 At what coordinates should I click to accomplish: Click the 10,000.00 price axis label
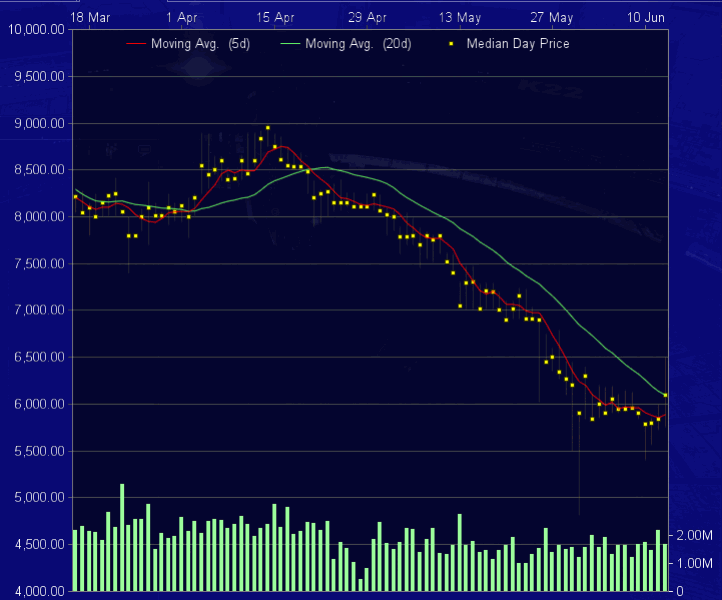(x=36, y=29)
